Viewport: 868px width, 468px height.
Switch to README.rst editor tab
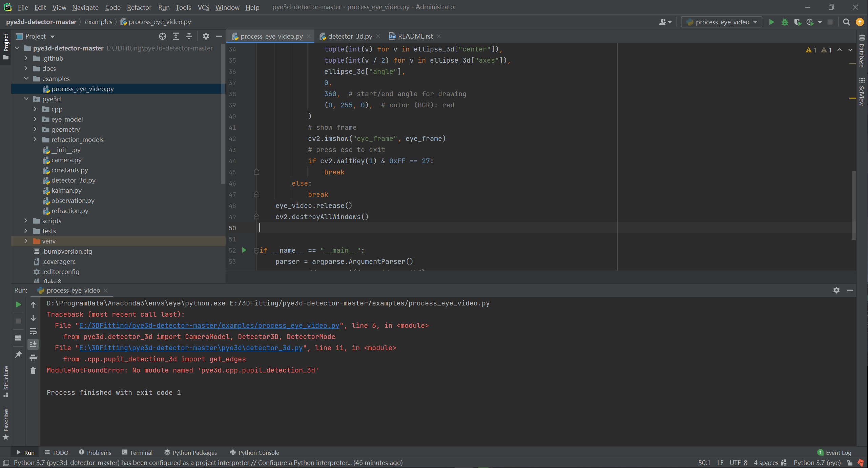[x=415, y=36]
